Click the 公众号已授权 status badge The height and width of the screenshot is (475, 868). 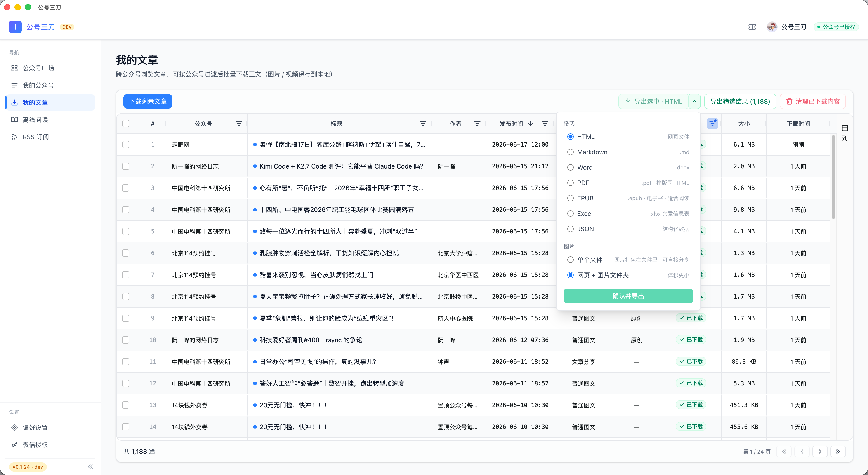click(x=836, y=27)
